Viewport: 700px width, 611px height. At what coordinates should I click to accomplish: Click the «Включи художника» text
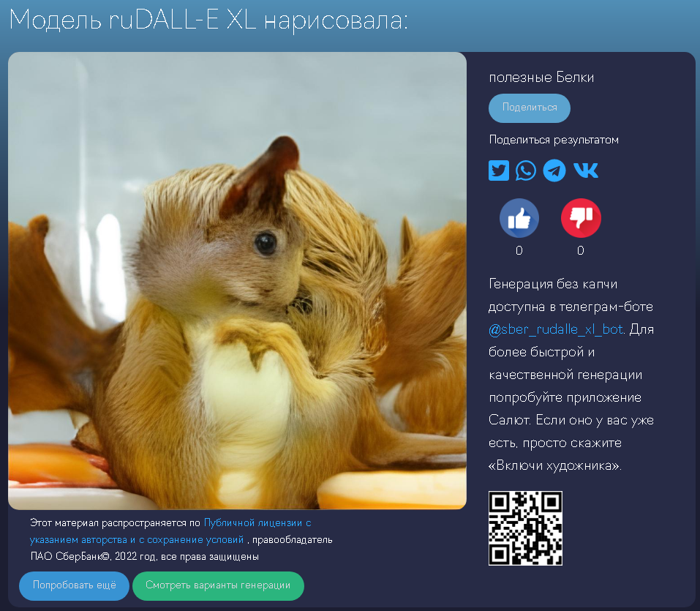tap(555, 466)
